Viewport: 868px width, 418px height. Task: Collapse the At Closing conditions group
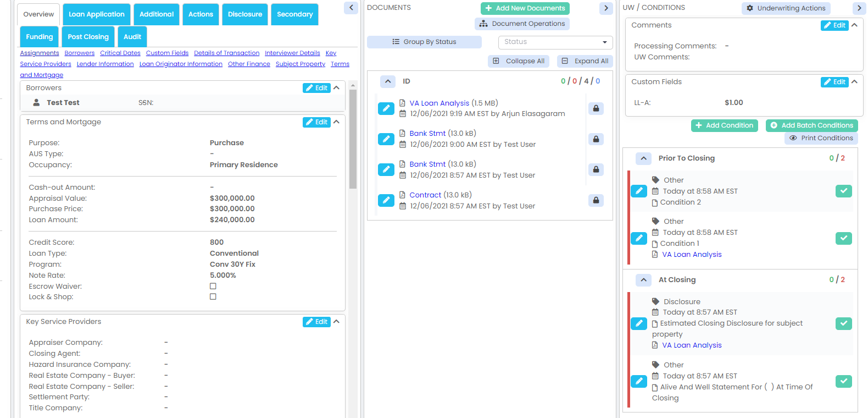click(x=643, y=280)
